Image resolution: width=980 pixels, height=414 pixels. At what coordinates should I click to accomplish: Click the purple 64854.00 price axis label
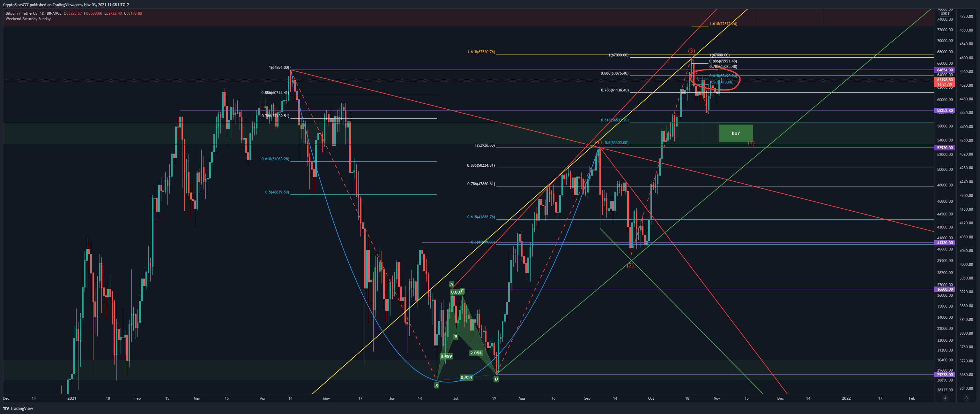(945, 70)
